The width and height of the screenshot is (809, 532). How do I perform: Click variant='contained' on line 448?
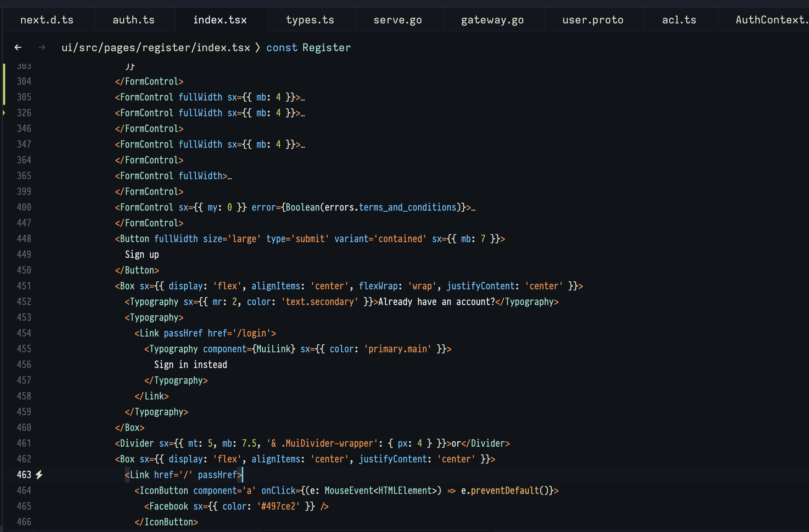click(x=381, y=239)
